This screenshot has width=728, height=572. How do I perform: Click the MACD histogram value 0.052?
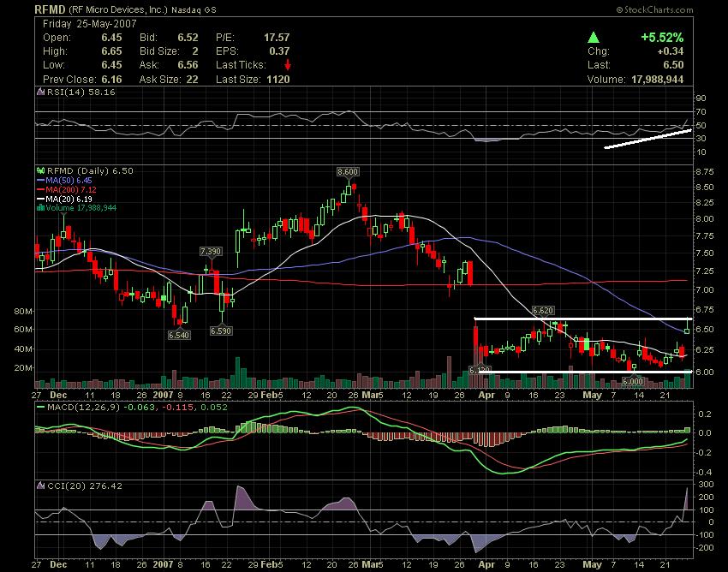tap(212, 408)
